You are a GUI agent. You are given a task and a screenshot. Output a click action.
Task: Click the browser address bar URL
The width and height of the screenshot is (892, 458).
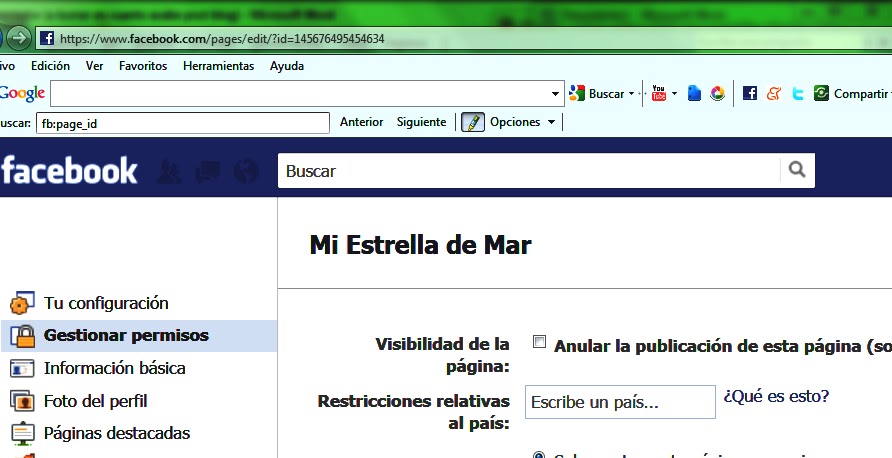[222, 39]
